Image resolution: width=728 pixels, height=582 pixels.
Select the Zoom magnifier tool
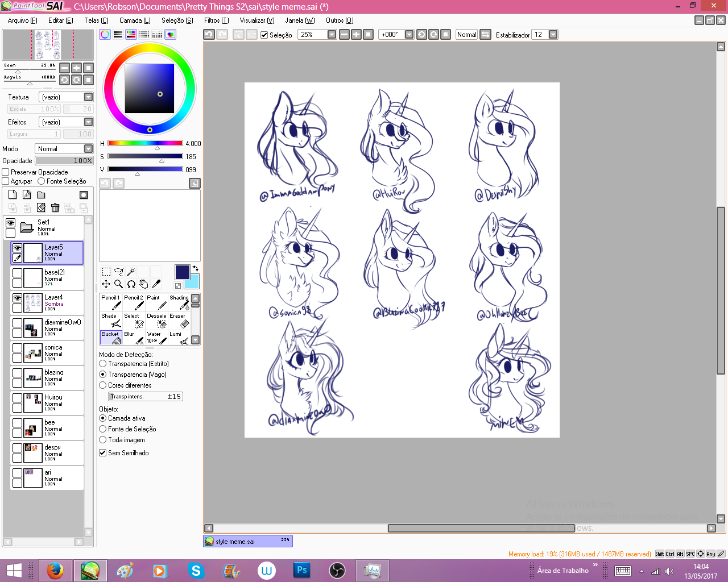click(119, 284)
